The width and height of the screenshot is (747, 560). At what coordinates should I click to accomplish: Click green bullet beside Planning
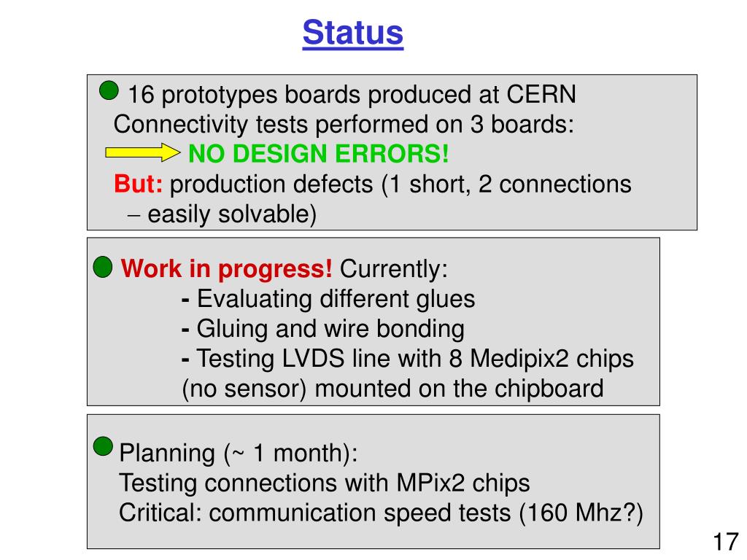click(x=103, y=447)
